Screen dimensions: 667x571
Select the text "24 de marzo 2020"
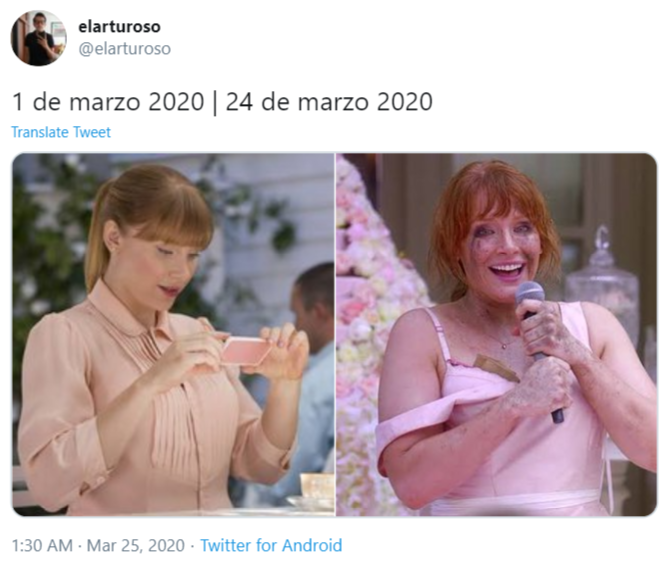click(329, 102)
